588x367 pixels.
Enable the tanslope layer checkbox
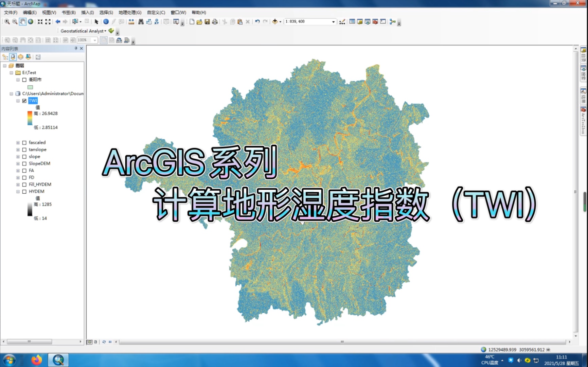[24, 150]
